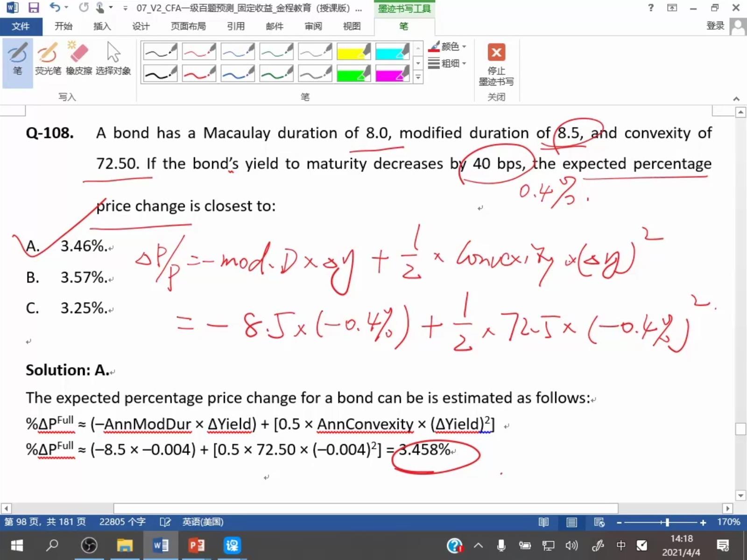Undo the last action
The height and width of the screenshot is (560, 747).
point(55,7)
